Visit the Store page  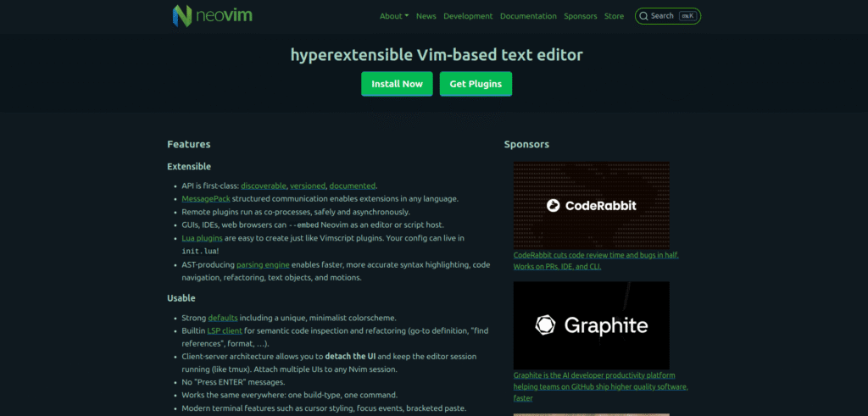pos(614,16)
